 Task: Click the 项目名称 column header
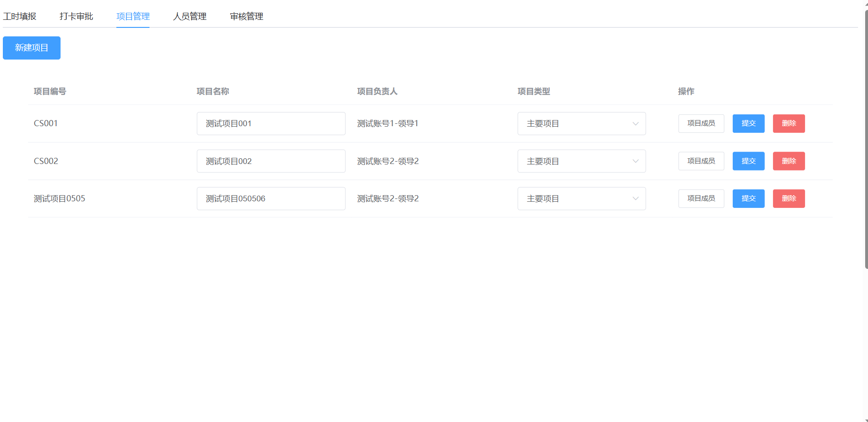pos(213,91)
